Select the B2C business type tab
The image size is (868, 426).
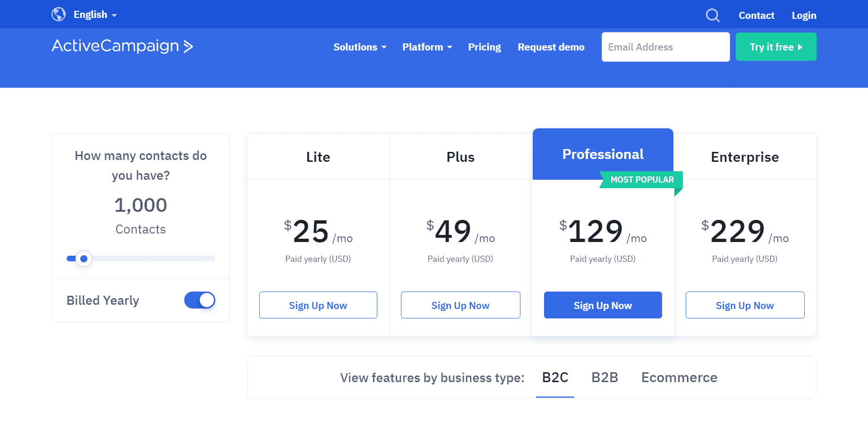(x=555, y=377)
